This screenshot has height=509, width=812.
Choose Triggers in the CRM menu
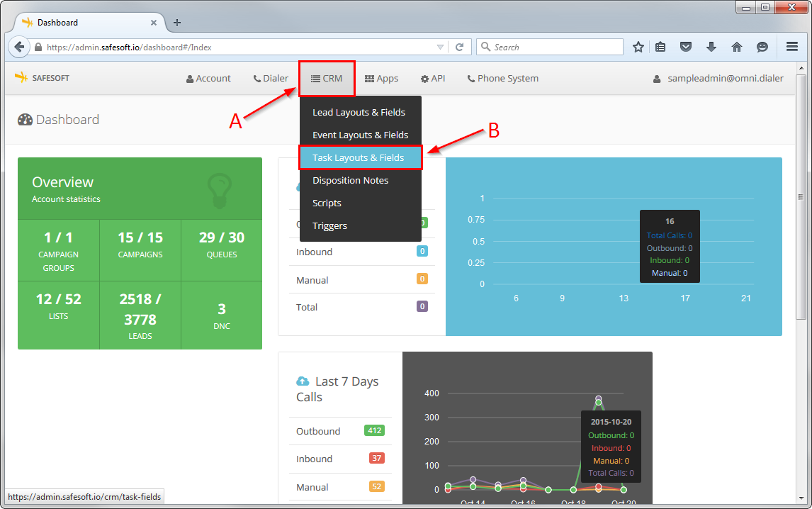coord(361,226)
